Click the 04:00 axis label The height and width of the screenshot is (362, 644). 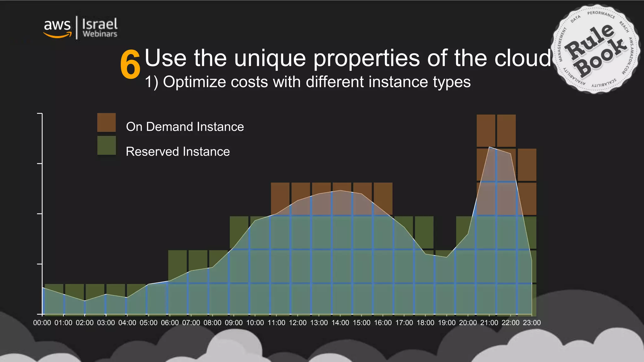pos(127,323)
